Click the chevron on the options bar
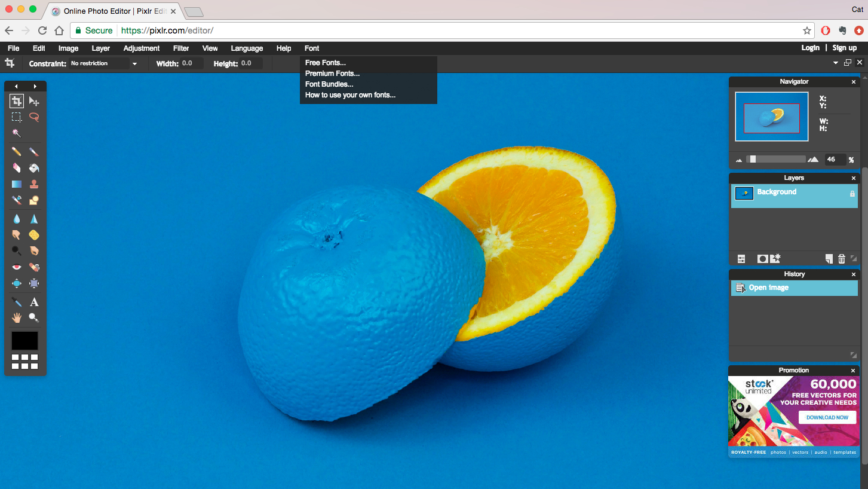The height and width of the screenshot is (489, 868). [835, 62]
